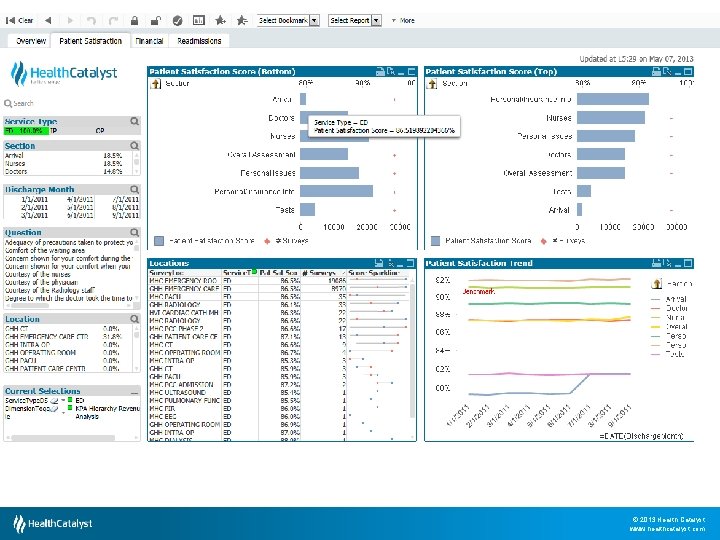Print the Patient Satisfaction Score (Top) chart
The width and height of the screenshot is (720, 540).
click(656, 72)
